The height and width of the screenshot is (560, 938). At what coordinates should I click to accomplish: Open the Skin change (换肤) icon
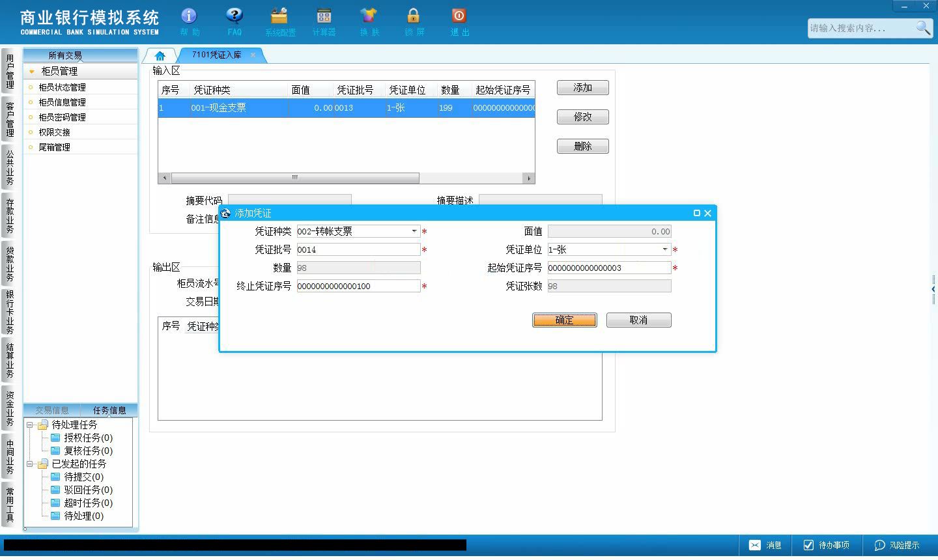pyautogui.click(x=369, y=21)
